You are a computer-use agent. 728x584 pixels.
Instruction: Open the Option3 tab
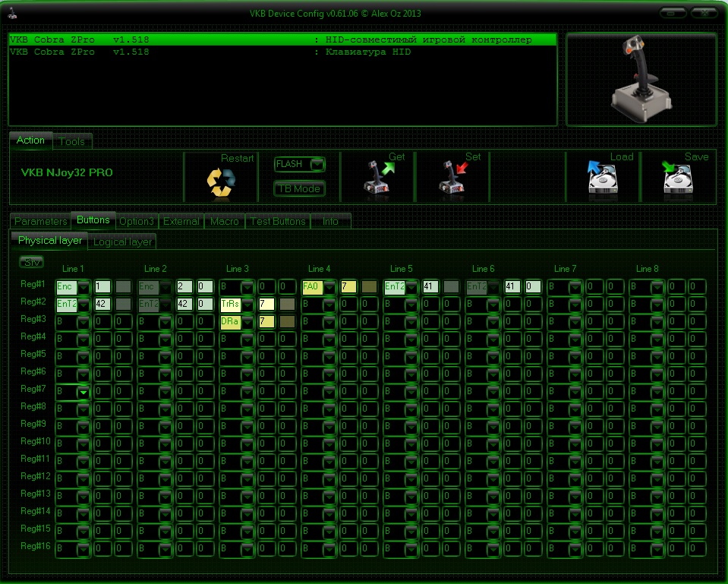click(137, 221)
